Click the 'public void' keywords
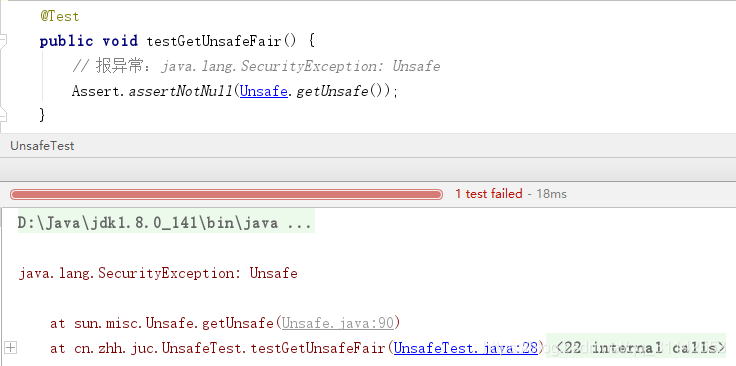This screenshot has width=736, height=366. 89,41
